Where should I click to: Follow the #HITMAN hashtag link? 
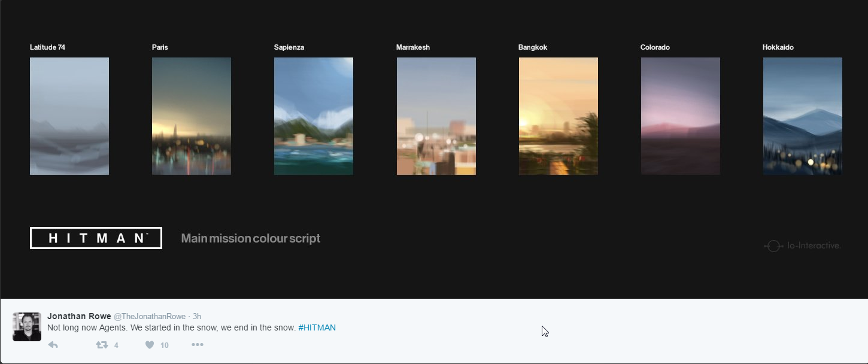click(317, 327)
